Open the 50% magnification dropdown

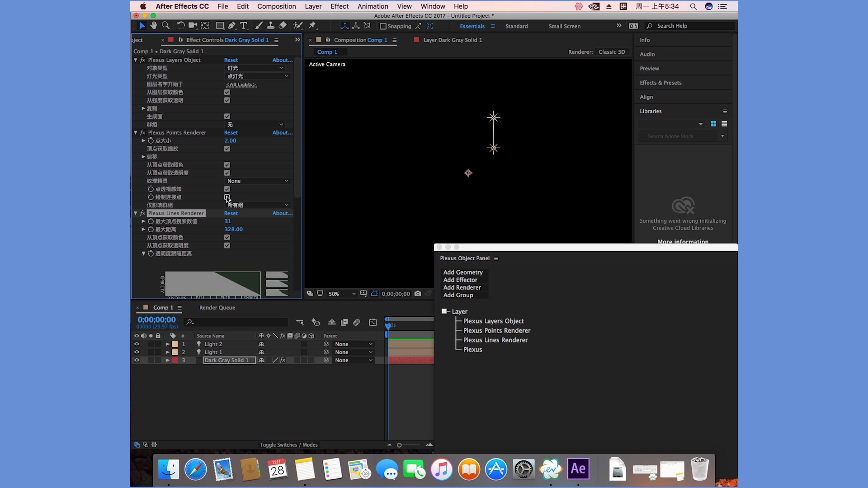click(x=342, y=294)
